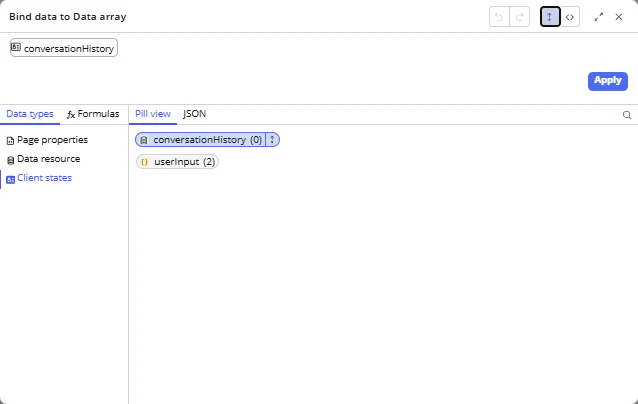Image resolution: width=638 pixels, height=404 pixels.
Task: Click the Page properties document icon
Action: point(11,141)
